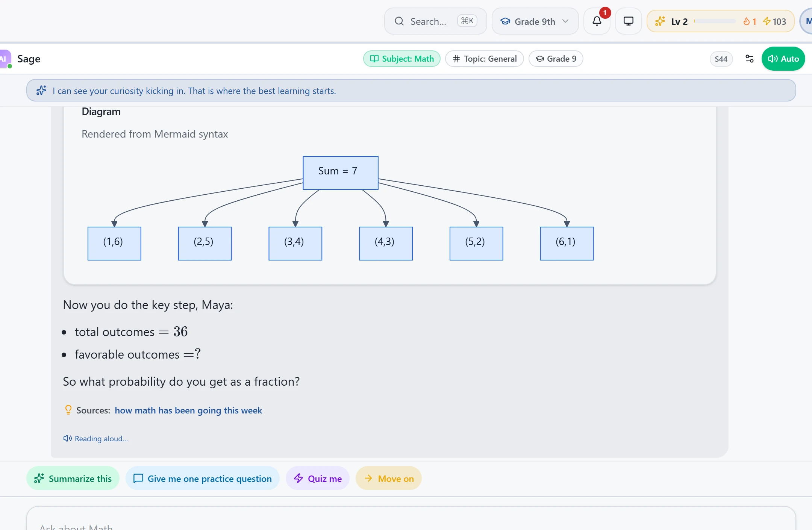This screenshot has height=530, width=812.
Task: Click the lightning XP points icon
Action: pyautogui.click(x=767, y=21)
